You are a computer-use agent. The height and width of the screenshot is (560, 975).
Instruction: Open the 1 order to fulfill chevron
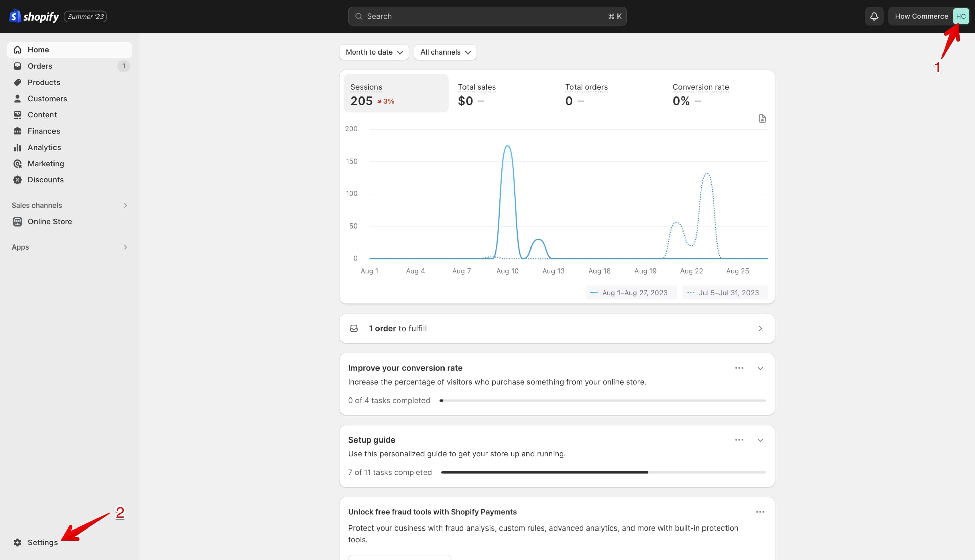click(760, 328)
